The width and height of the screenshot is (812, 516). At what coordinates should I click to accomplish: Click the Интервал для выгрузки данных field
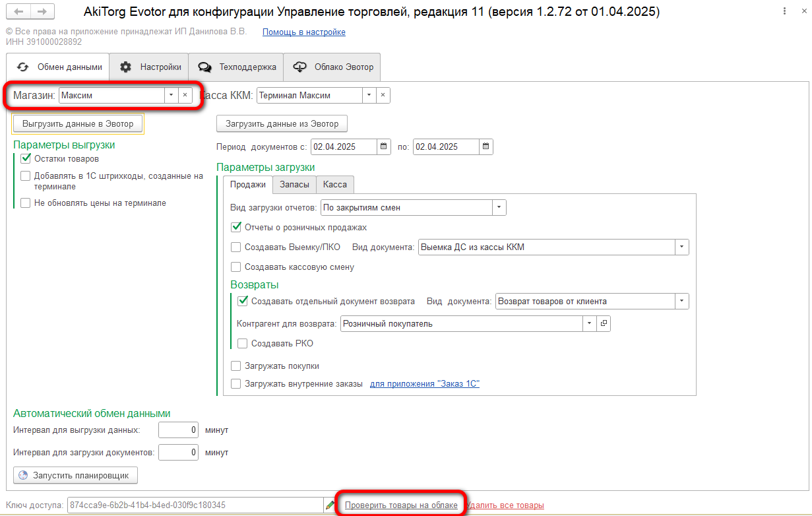tap(179, 430)
